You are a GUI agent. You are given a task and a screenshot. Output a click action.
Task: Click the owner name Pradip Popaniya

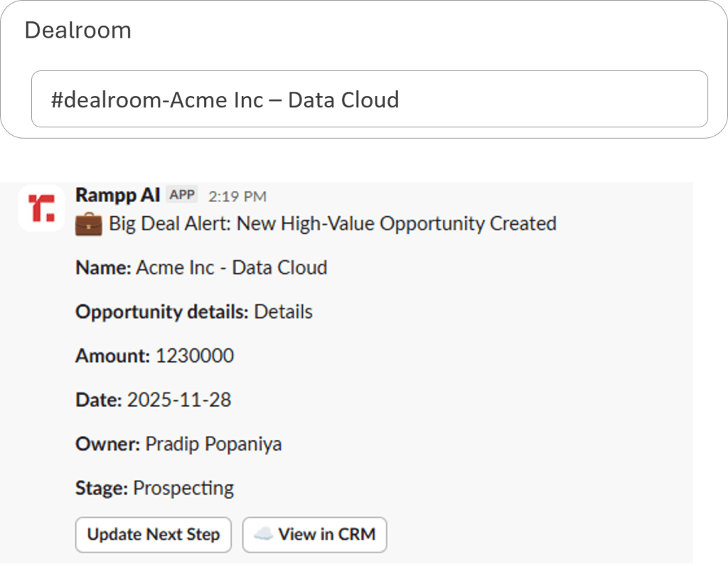213,444
